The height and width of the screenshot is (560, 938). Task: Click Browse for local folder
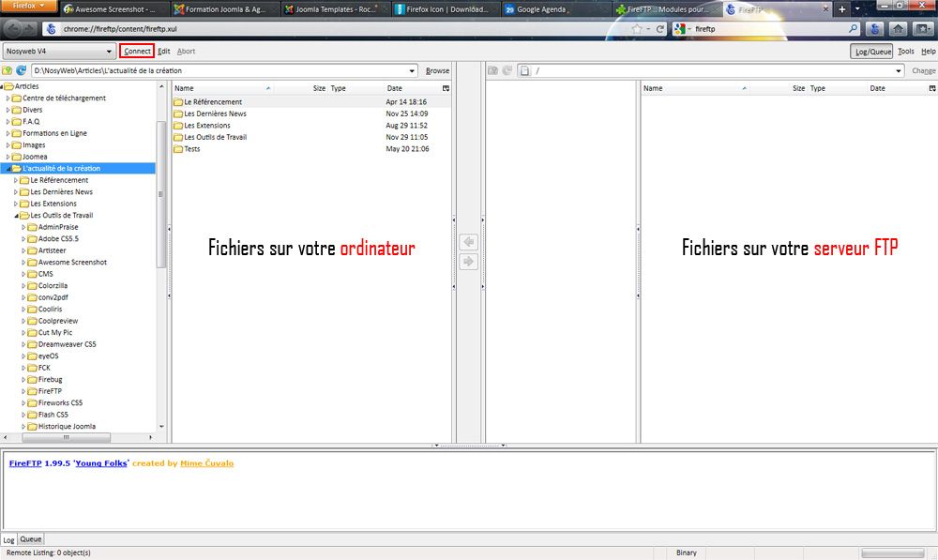tap(437, 70)
